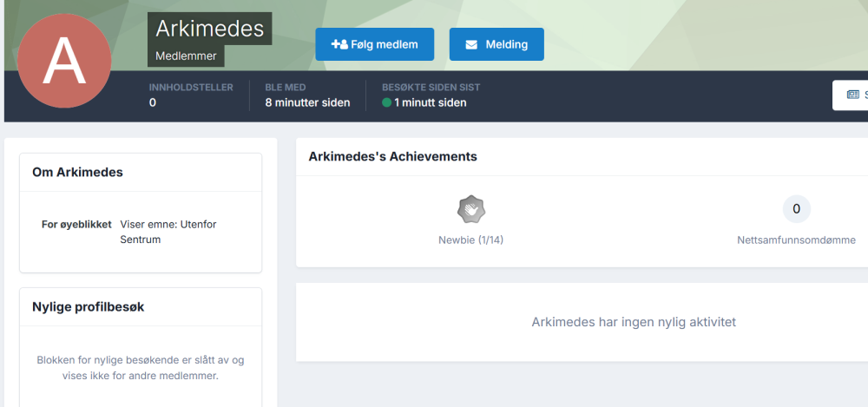
Task: Click the Newbie rank badge icon
Action: coord(471,209)
